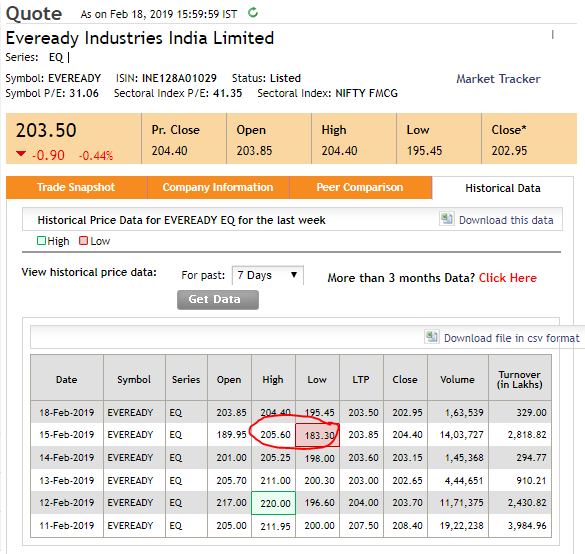
Task: Click the Download this data link
Action: 506,220
